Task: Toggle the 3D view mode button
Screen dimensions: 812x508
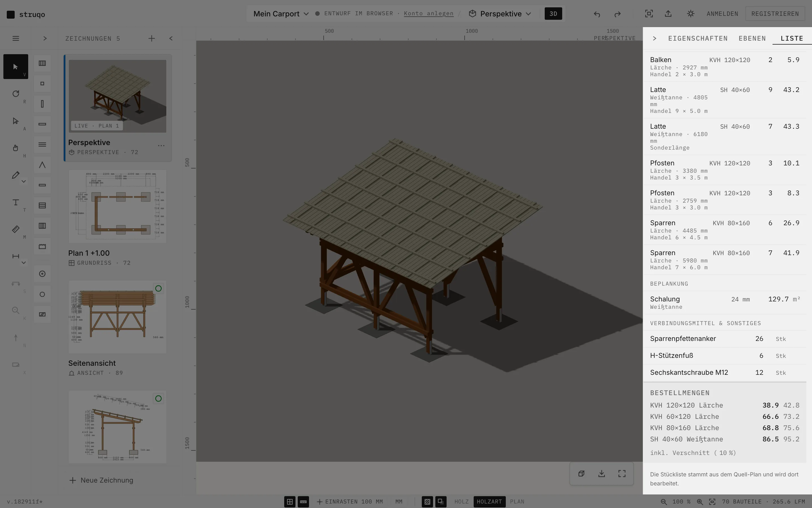Action: click(x=553, y=14)
